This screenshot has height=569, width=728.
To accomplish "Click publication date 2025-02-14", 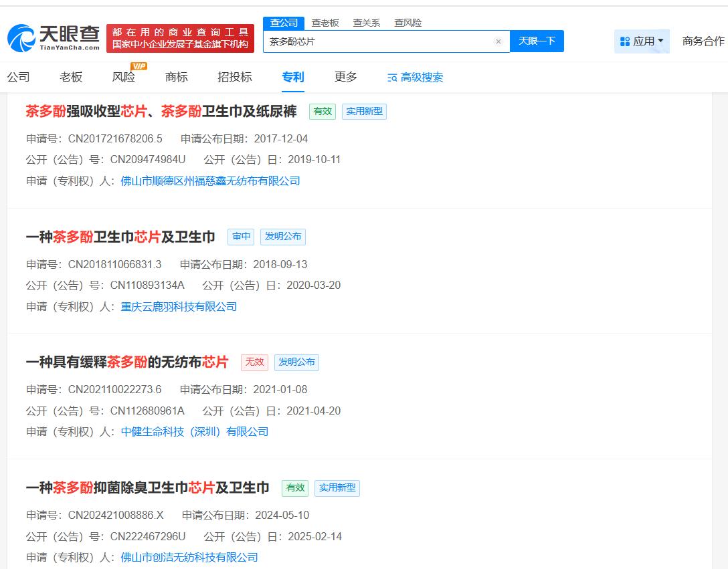I will click(314, 536).
